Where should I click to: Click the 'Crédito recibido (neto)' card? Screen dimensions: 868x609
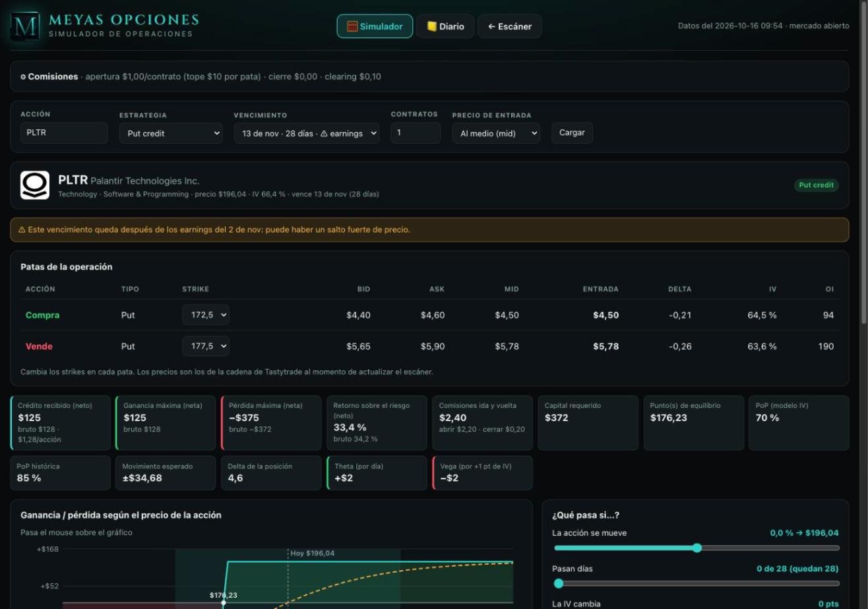(61, 423)
